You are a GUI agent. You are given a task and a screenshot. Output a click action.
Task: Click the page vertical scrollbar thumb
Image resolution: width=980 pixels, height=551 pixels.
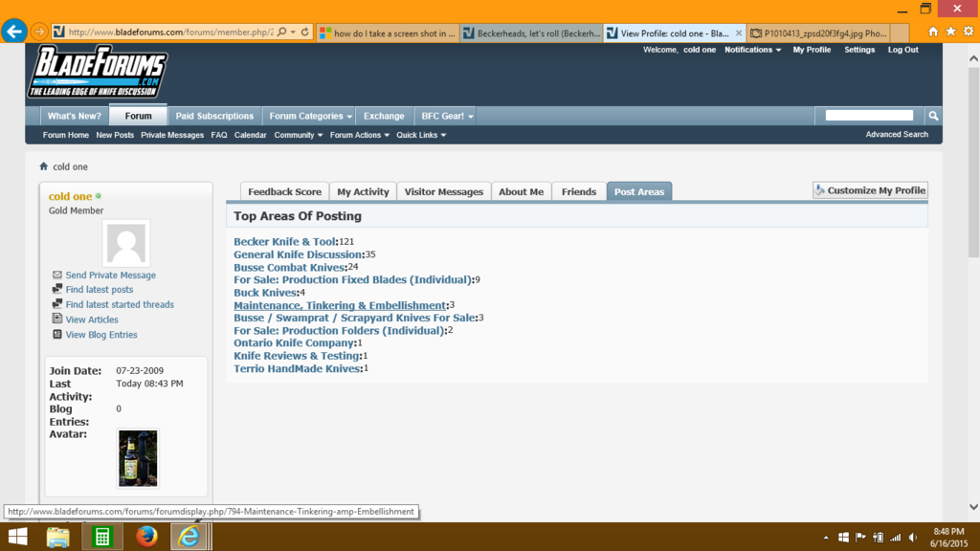pyautogui.click(x=973, y=163)
